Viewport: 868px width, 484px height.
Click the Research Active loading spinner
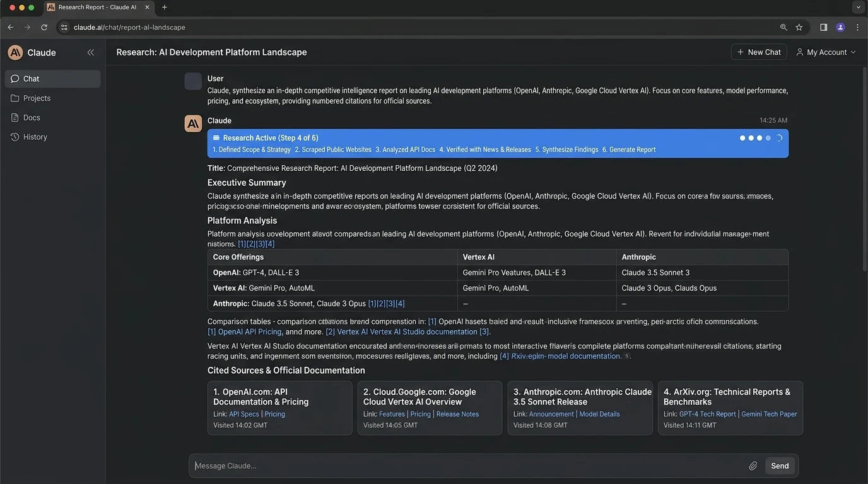tap(779, 138)
